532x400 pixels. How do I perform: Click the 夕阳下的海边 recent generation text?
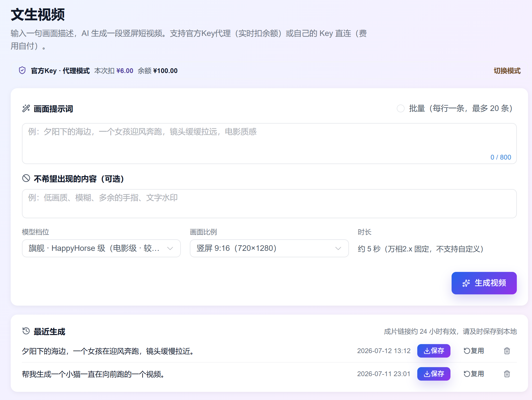tap(108, 351)
